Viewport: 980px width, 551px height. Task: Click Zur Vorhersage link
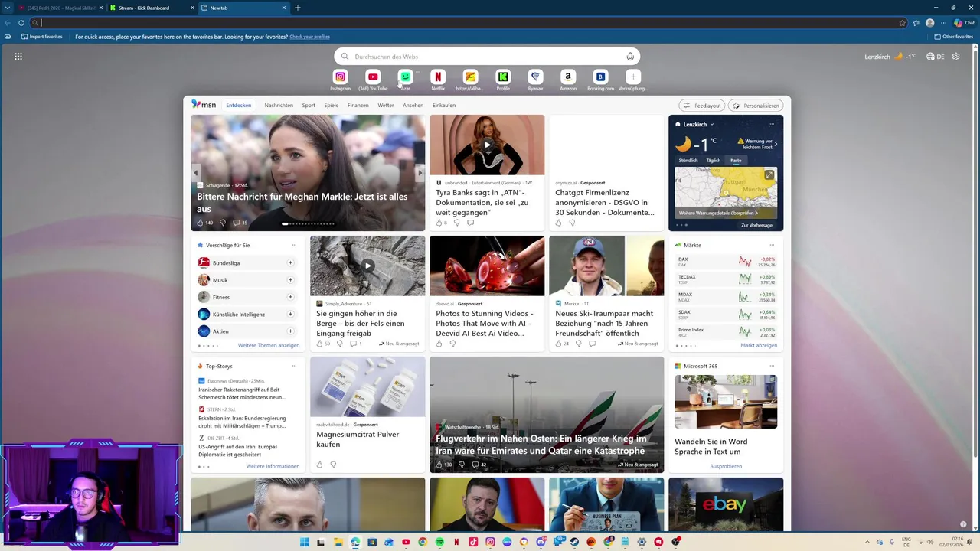(x=756, y=225)
